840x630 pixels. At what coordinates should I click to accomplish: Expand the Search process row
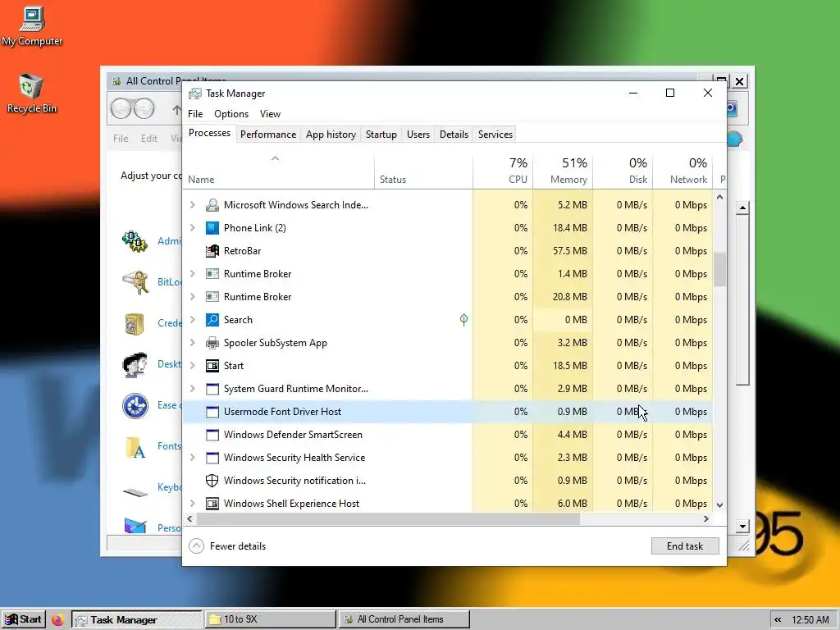pyautogui.click(x=193, y=320)
